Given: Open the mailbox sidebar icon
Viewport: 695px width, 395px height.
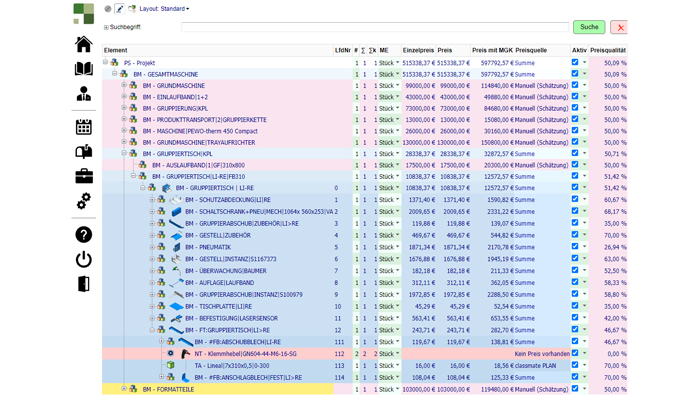Looking at the screenshot, I should 83,152.
